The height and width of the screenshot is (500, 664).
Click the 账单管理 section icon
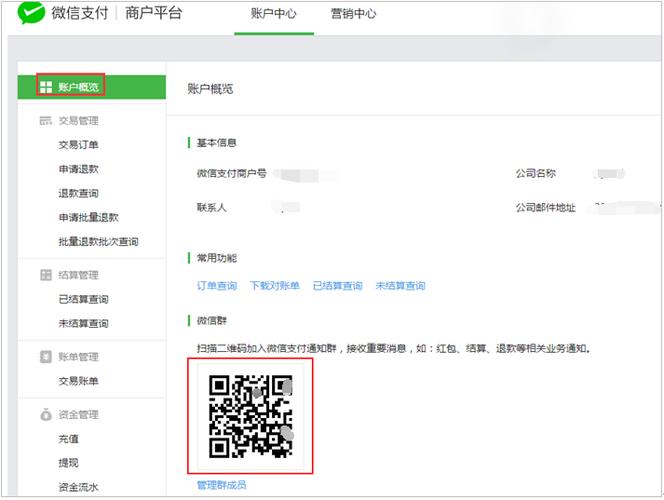[46, 356]
